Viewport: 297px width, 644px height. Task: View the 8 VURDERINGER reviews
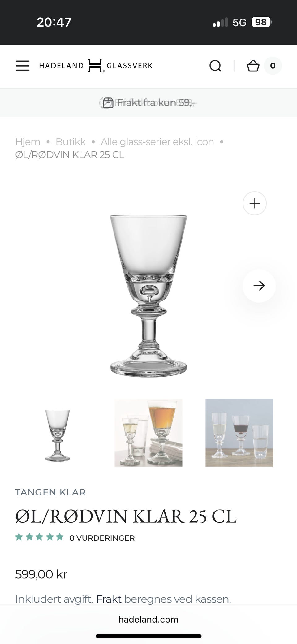[x=102, y=538]
